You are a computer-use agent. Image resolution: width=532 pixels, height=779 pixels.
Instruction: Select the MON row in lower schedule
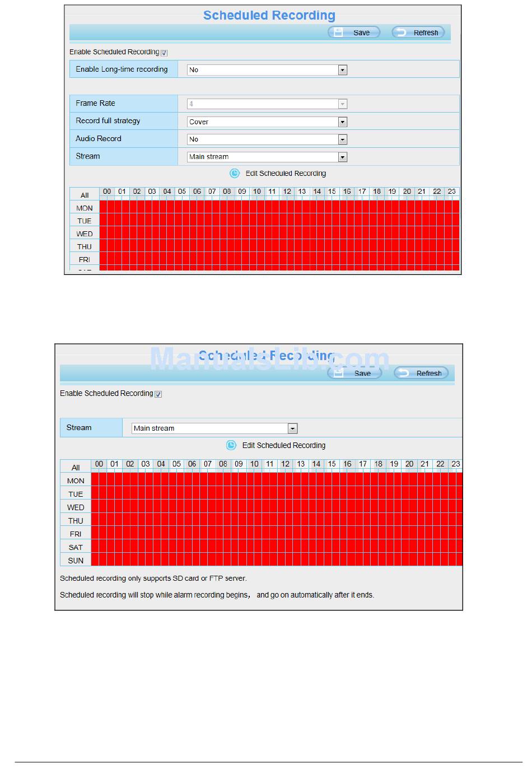(x=76, y=481)
